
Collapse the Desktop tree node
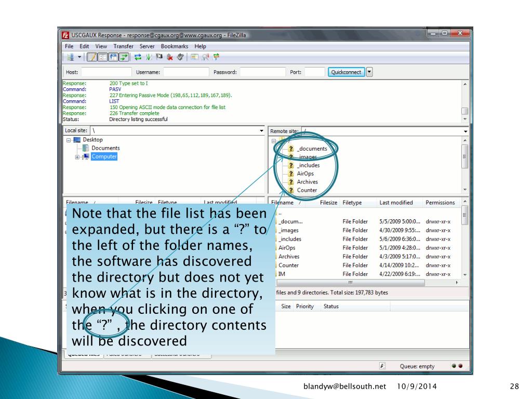click(x=69, y=140)
